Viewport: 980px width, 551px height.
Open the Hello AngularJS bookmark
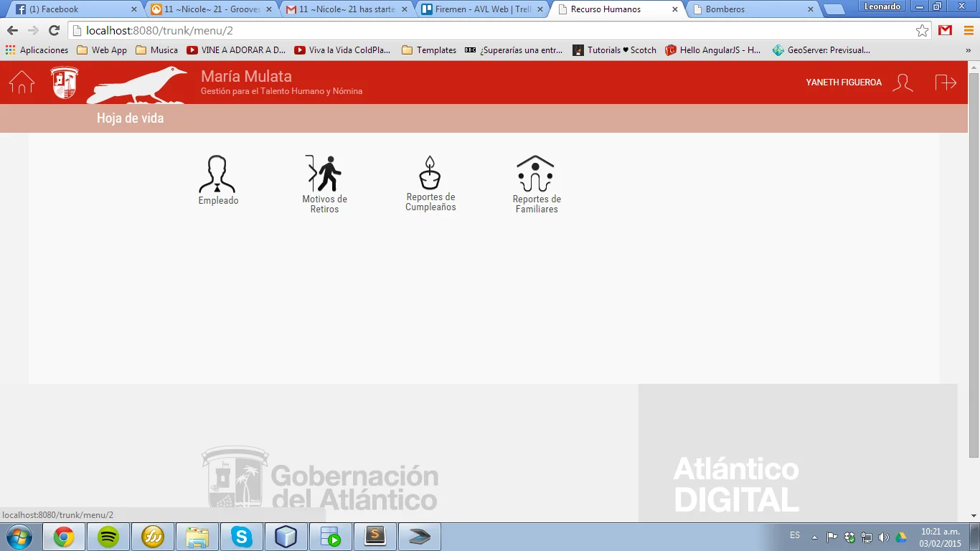[x=713, y=50]
